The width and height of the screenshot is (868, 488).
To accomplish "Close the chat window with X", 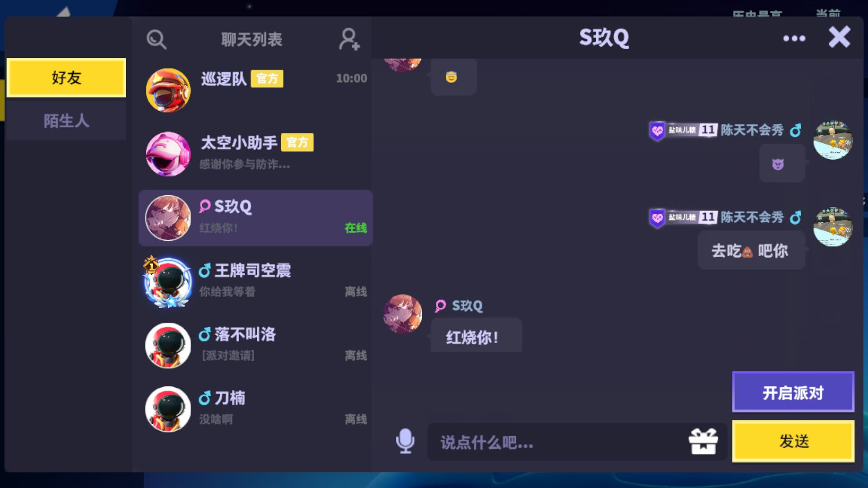I will (x=839, y=37).
